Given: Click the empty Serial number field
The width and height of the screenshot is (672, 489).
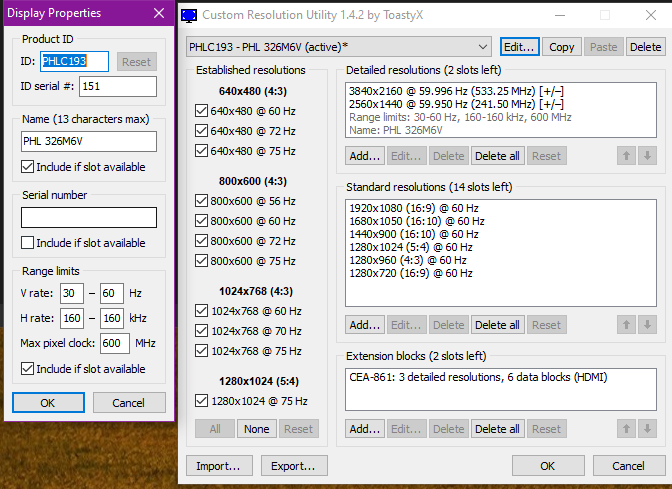Looking at the screenshot, I should click(89, 217).
